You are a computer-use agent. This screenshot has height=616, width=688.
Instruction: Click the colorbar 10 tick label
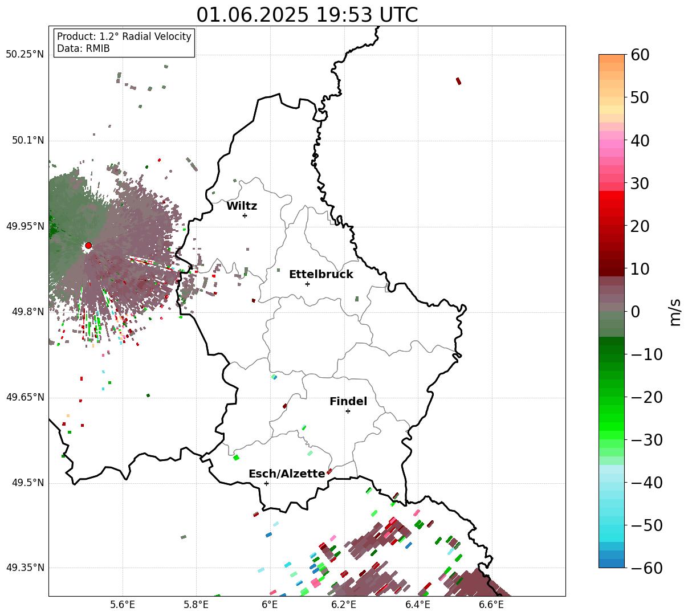click(640, 268)
